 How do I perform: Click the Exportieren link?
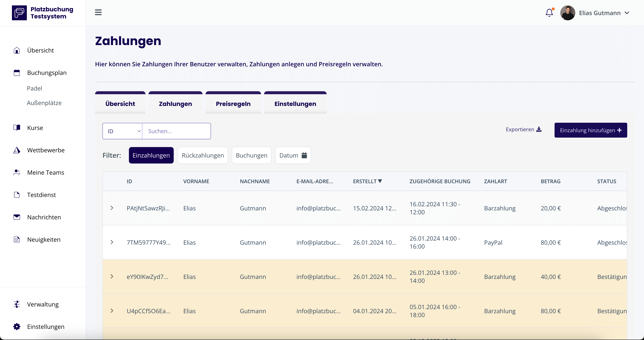tap(523, 129)
